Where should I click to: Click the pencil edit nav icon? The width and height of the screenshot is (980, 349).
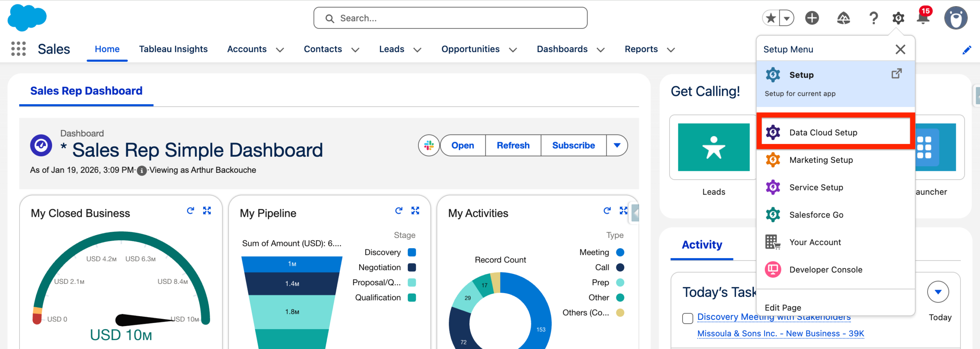point(967,50)
